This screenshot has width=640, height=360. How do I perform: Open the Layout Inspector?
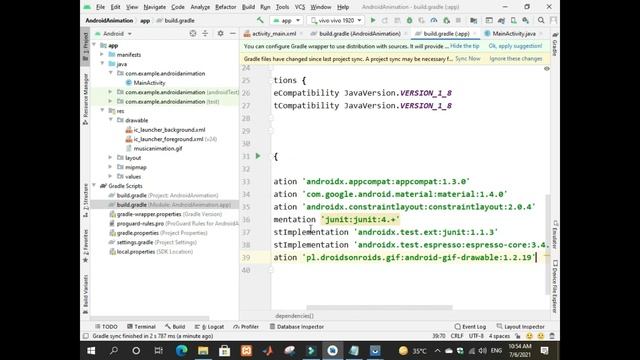520,327
